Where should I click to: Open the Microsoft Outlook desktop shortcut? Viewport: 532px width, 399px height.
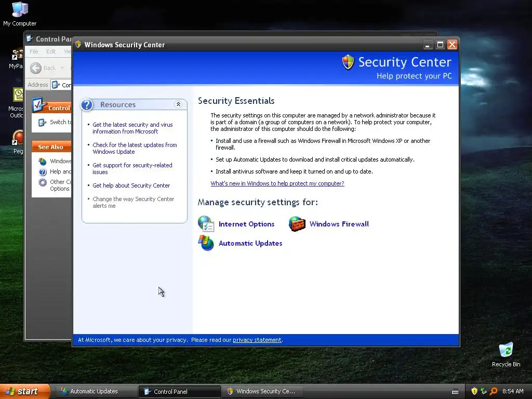point(17,102)
